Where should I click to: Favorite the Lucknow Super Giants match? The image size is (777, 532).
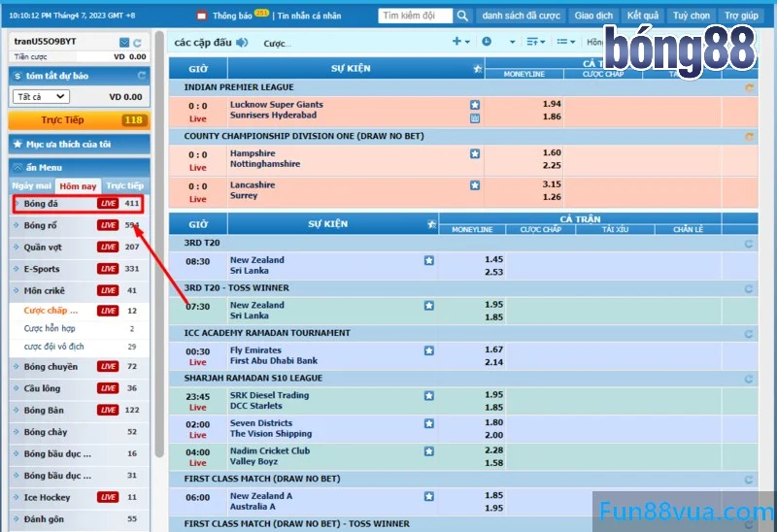475,105
